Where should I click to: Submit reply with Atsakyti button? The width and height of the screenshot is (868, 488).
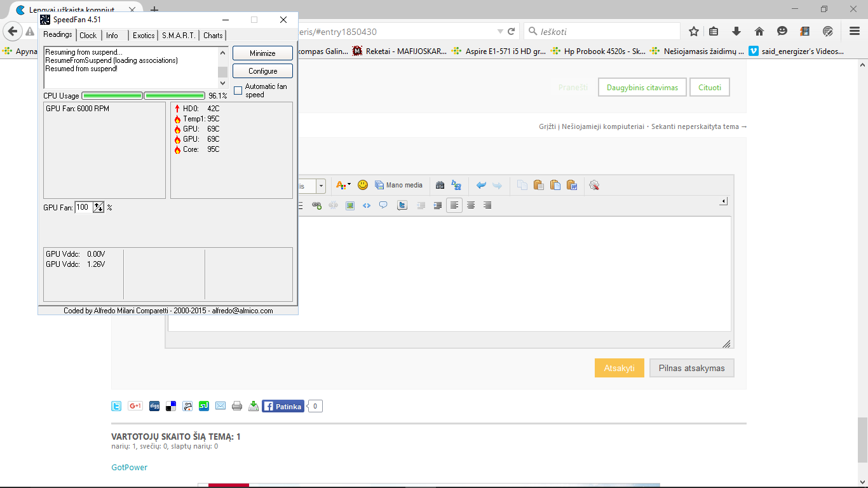pyautogui.click(x=620, y=368)
